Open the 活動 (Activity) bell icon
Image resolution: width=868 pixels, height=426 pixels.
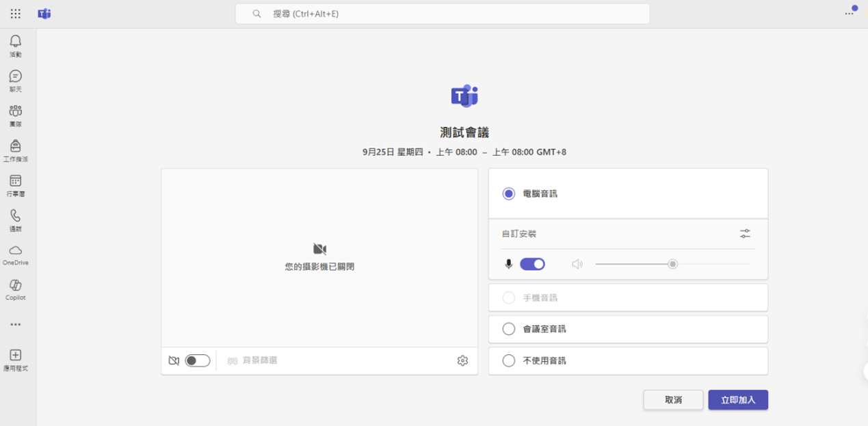click(x=15, y=42)
